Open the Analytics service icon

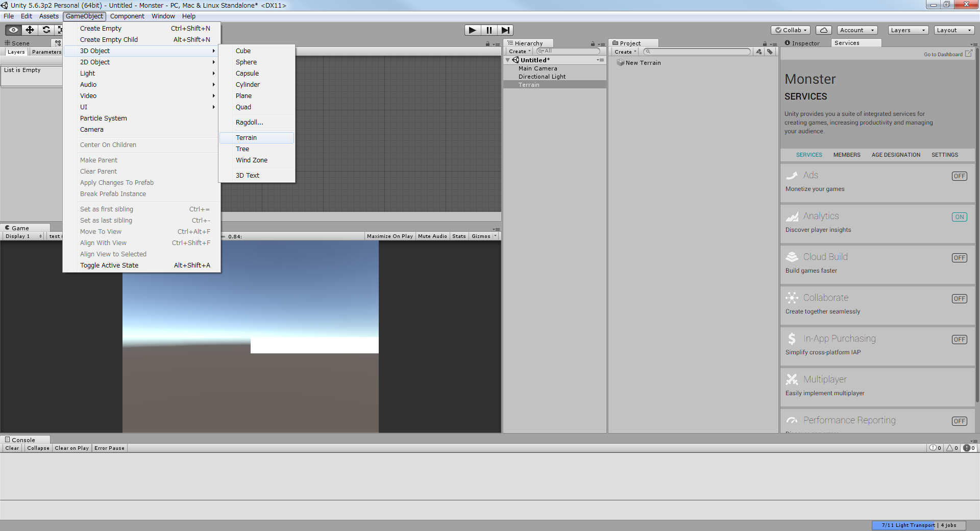point(792,216)
